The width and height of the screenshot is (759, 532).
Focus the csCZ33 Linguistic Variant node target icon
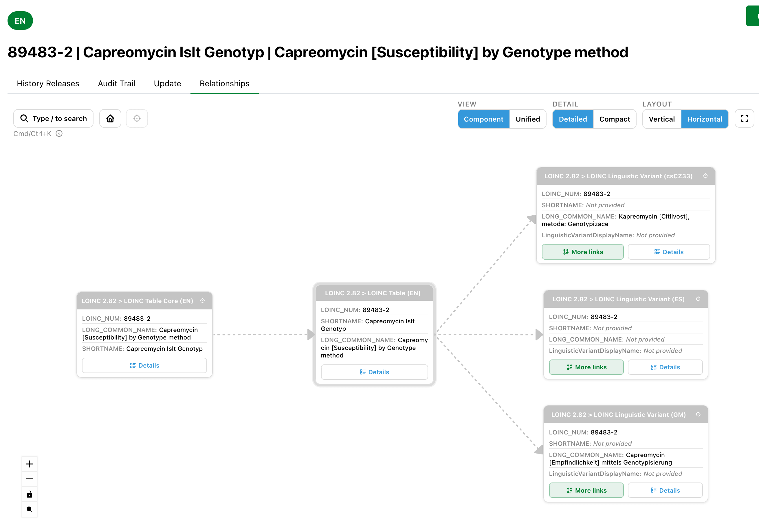pyautogui.click(x=705, y=176)
